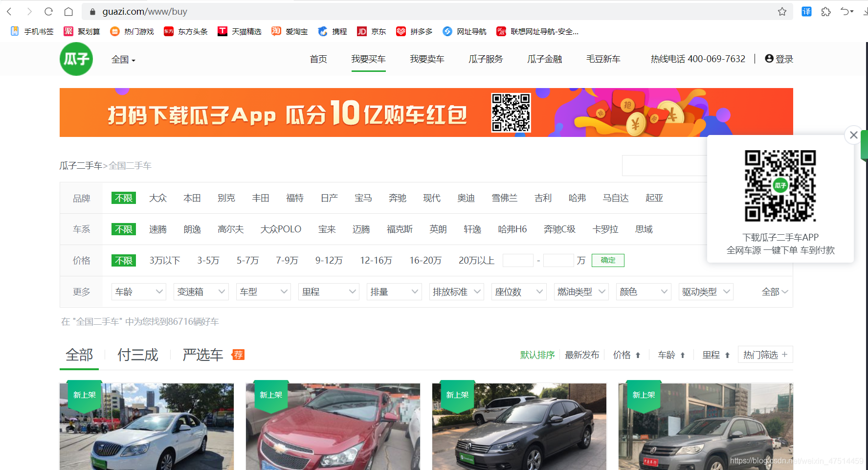
Task: Click the 荐 badge next to 严选车
Action: [x=238, y=355]
